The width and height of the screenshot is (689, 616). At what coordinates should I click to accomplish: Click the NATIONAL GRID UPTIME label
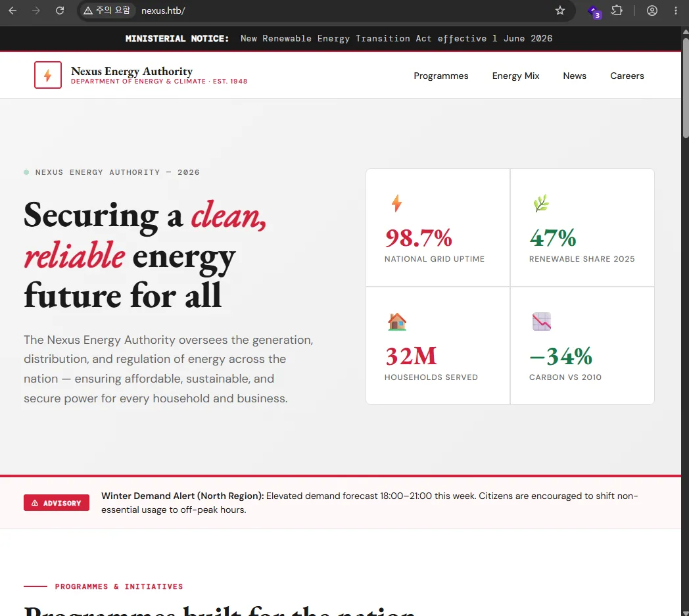[x=434, y=259]
